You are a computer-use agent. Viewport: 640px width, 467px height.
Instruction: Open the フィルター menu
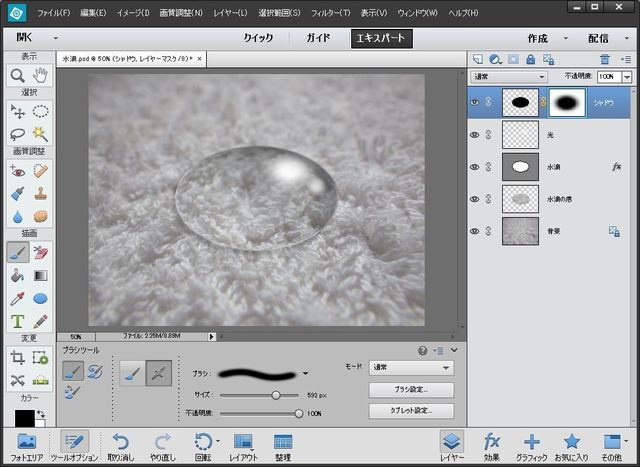click(329, 13)
